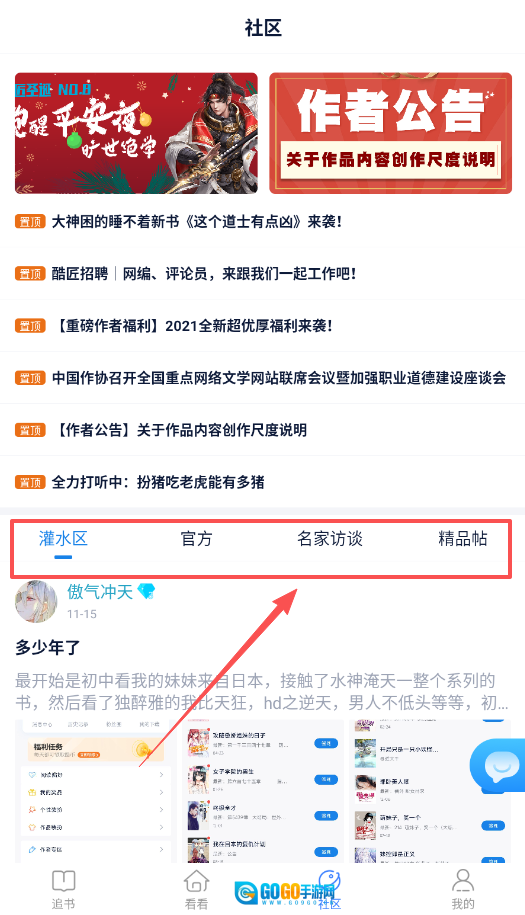
Task: Open the post titled 多少年了
Action: click(48, 647)
